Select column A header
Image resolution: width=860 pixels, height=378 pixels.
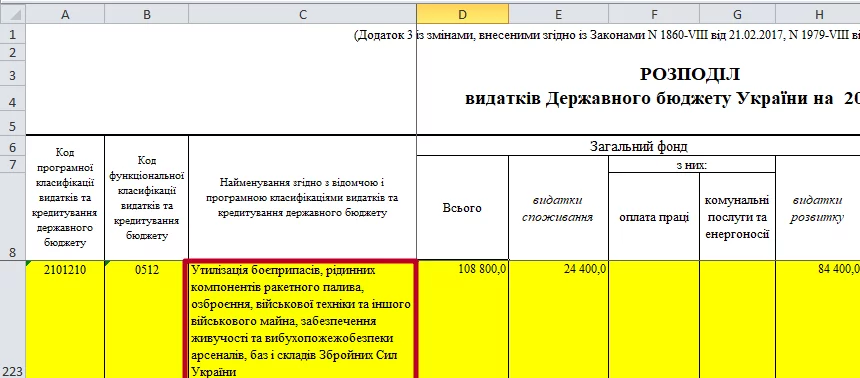pos(65,15)
